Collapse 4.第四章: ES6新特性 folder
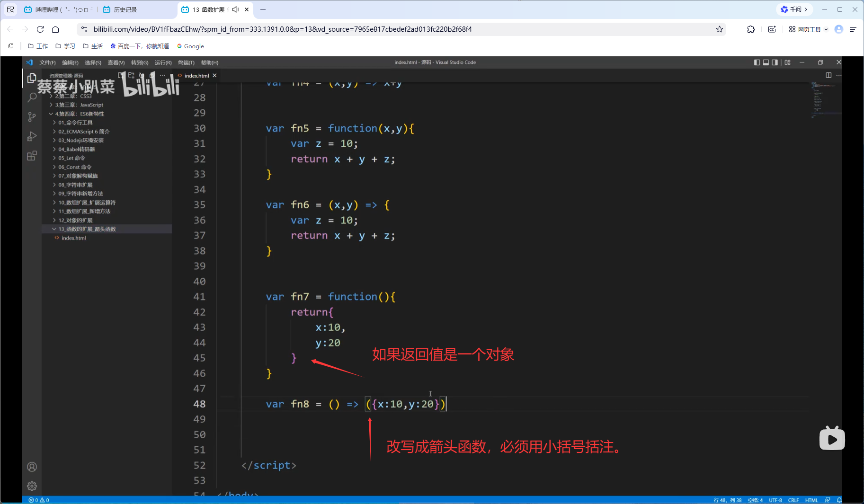Viewport: 864px width, 504px height. [x=107, y=114]
